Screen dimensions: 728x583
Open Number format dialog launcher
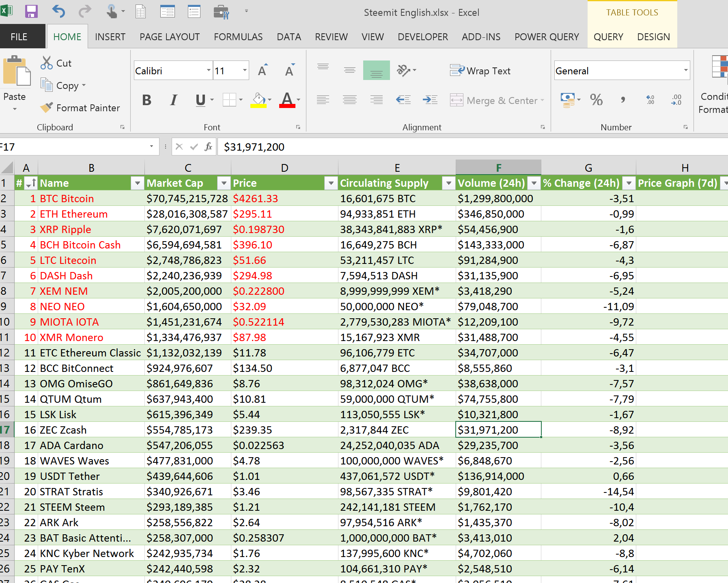[686, 127]
